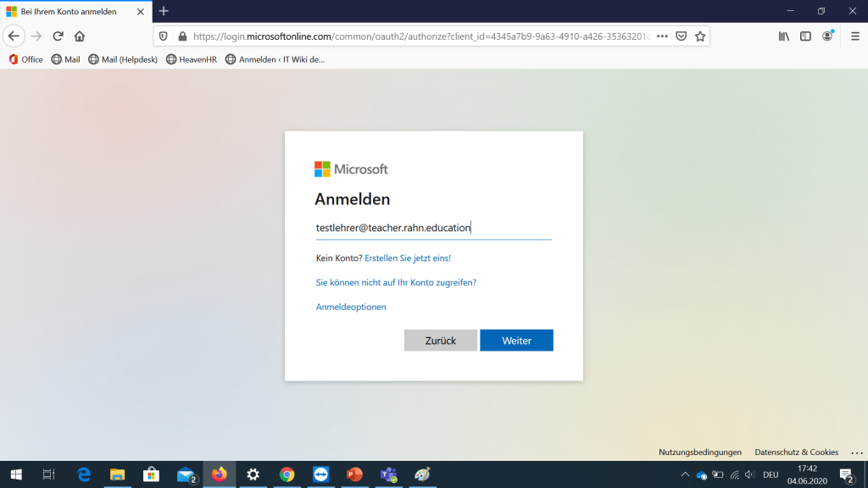
Task: Click the email address input field
Action: pos(433,228)
